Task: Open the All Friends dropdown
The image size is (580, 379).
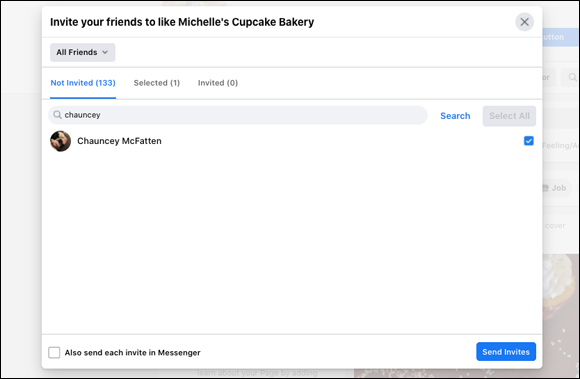Action: pyautogui.click(x=82, y=52)
